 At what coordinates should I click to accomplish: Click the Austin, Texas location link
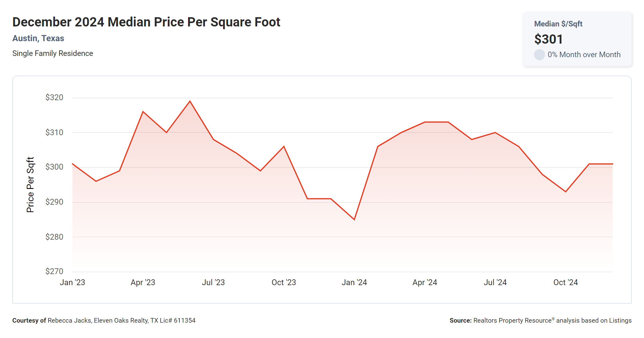tap(38, 38)
